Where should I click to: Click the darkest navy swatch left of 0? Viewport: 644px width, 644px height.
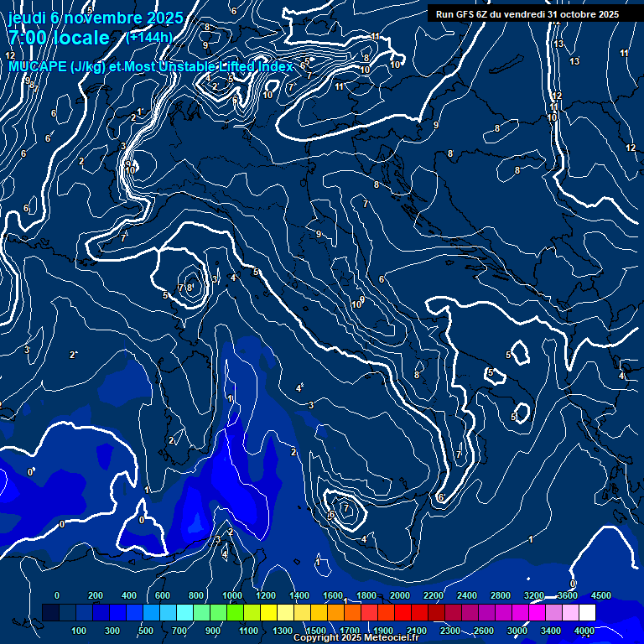pyautogui.click(x=50, y=612)
